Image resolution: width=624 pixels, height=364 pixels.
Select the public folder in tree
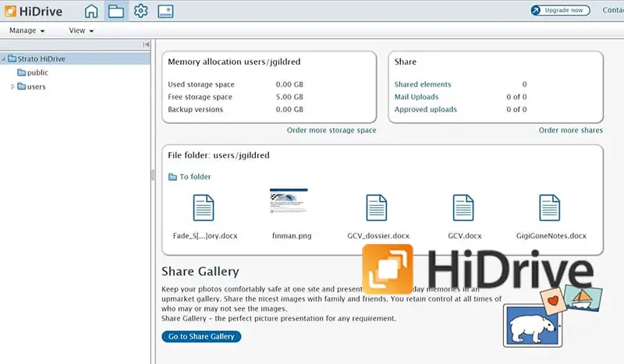point(33,72)
